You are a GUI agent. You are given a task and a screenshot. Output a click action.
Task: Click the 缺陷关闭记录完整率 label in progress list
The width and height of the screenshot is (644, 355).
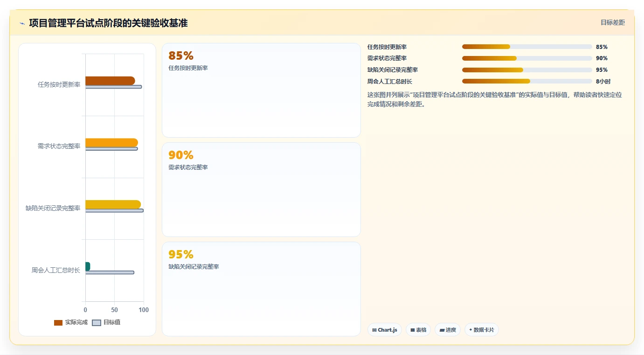click(393, 70)
